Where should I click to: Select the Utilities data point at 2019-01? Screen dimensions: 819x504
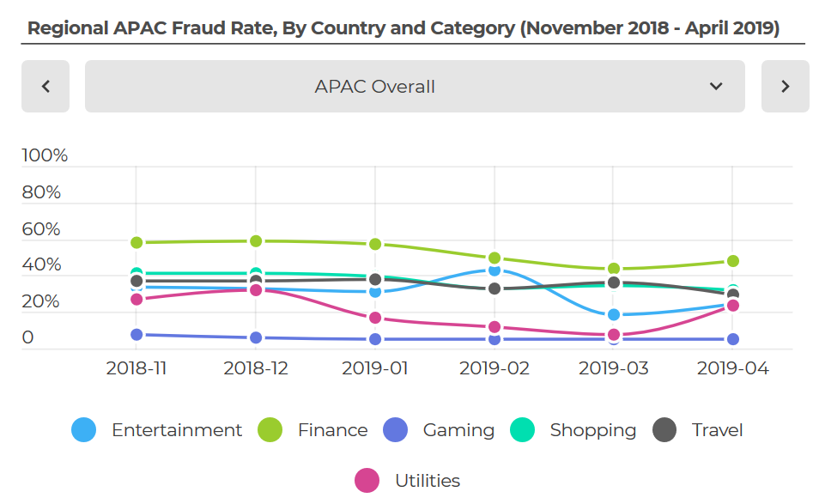tap(375, 318)
